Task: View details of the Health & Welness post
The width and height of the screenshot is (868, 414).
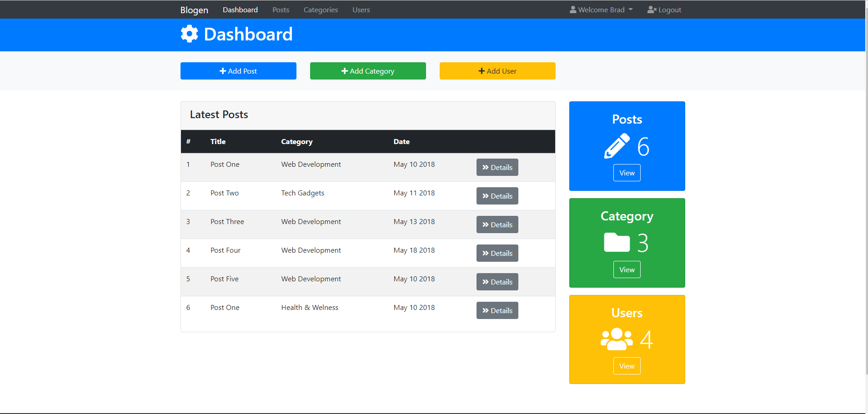Action: (497, 310)
